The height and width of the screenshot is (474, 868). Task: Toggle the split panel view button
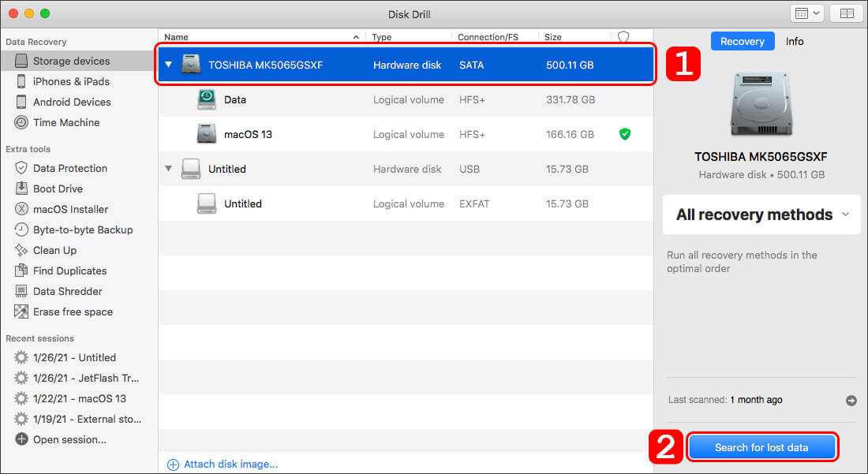point(847,13)
